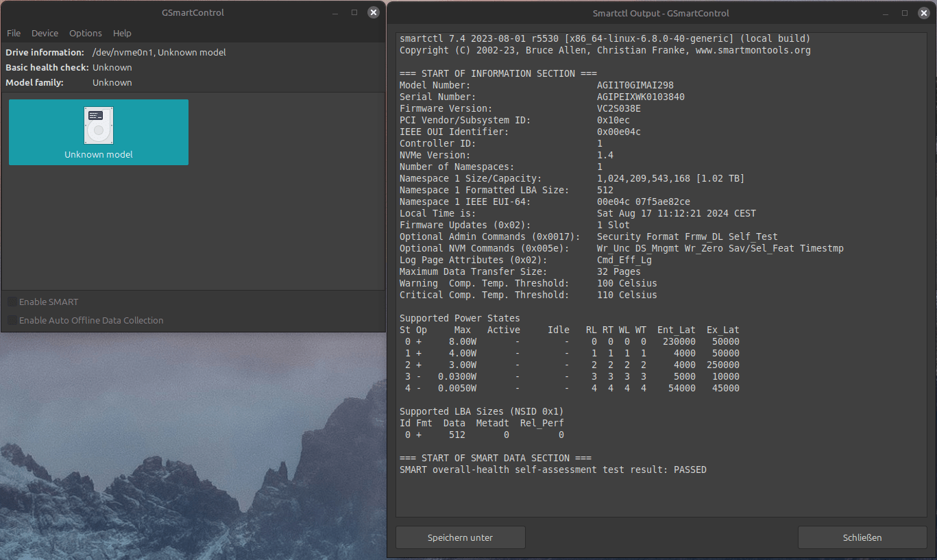Viewport: 937px width, 560px height.
Task: Click the critical threshold 110 Celsius
Action: coord(627,295)
